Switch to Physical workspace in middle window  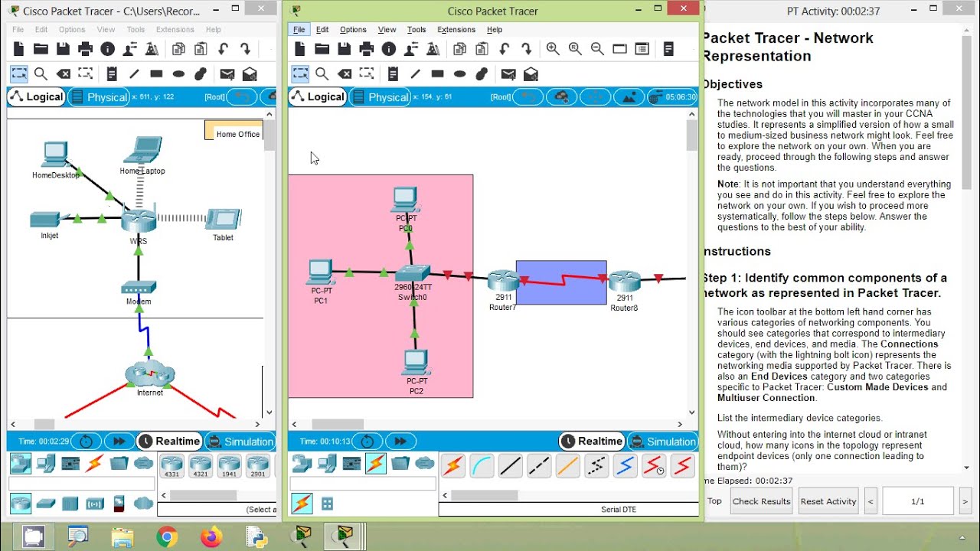380,97
